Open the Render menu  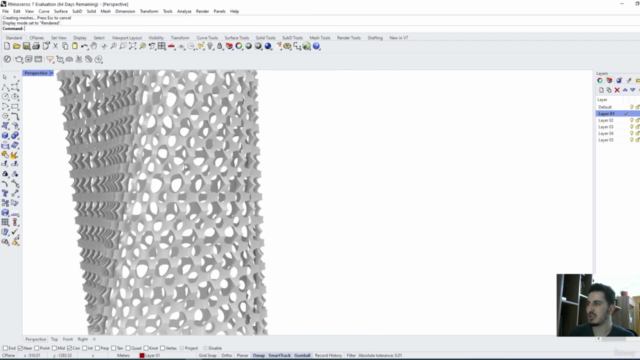click(202, 11)
